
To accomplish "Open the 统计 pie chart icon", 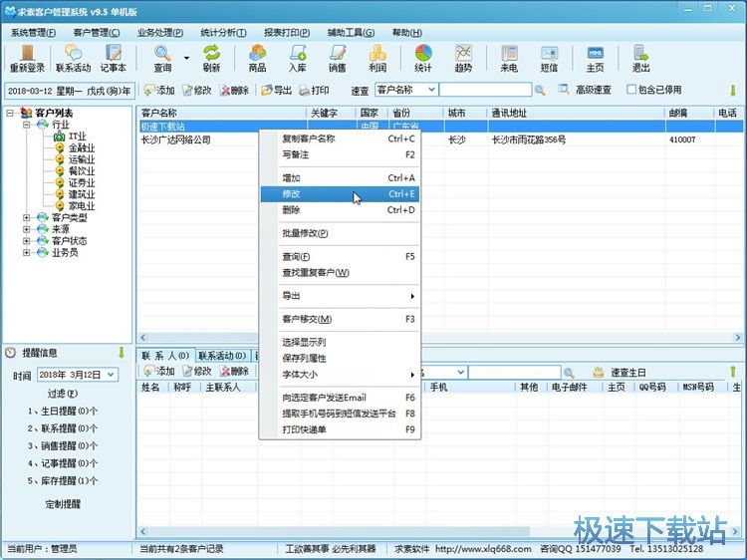I will coord(423,58).
